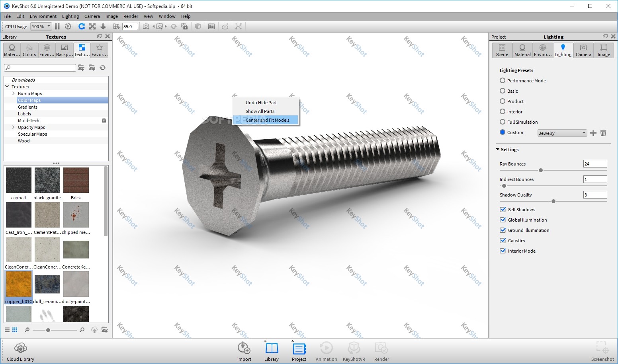This screenshot has width=618, height=364.
Task: Switch library to list view
Action: 7,330
